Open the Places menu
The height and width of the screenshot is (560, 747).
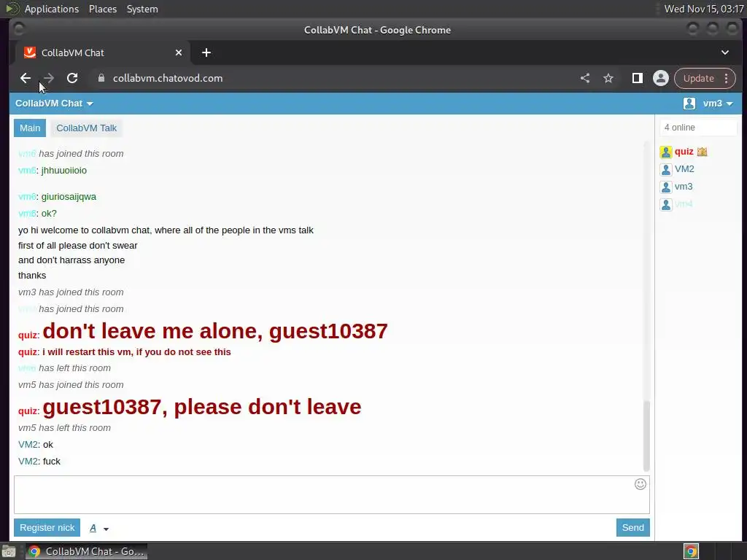click(103, 9)
